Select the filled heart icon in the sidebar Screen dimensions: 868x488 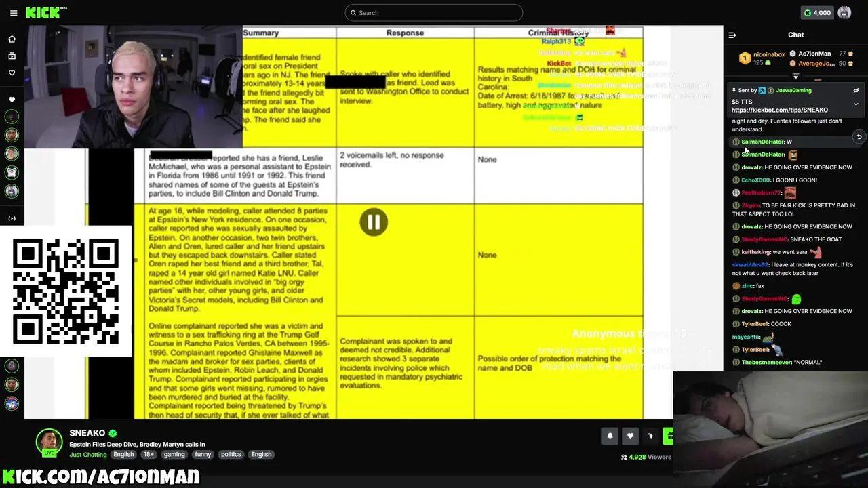pyautogui.click(x=12, y=100)
